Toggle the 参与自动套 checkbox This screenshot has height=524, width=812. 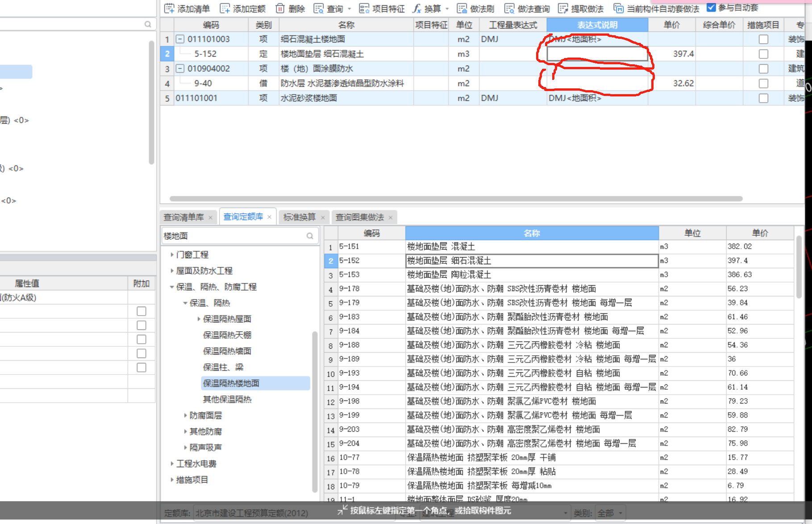click(x=711, y=8)
